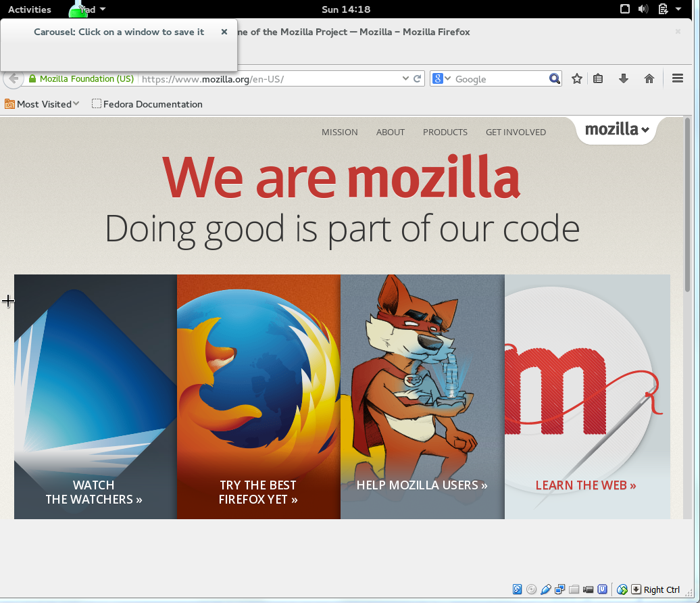The height and width of the screenshot is (603, 700).
Task: Click Activities in the top bar
Action: 30,9
